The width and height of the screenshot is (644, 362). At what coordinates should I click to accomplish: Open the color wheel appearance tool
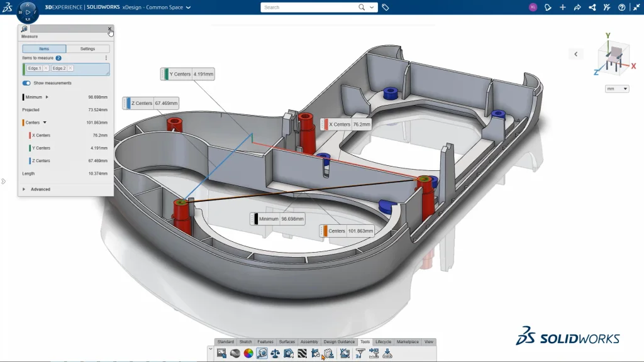click(x=248, y=353)
